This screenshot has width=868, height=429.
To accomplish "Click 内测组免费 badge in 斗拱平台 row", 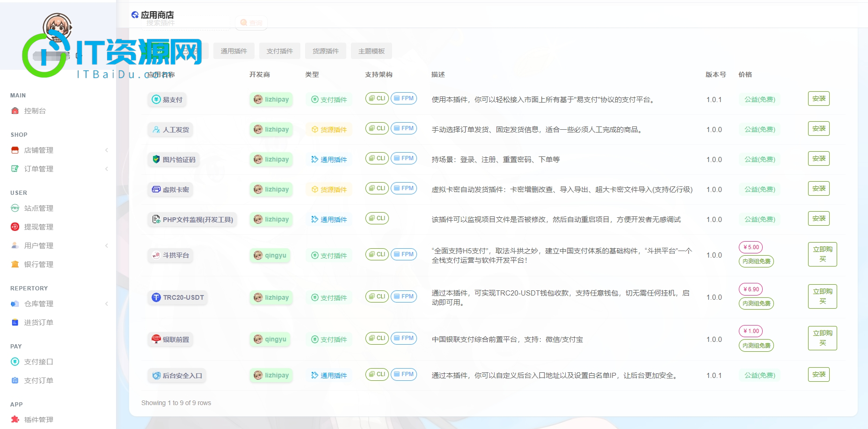I will [756, 261].
